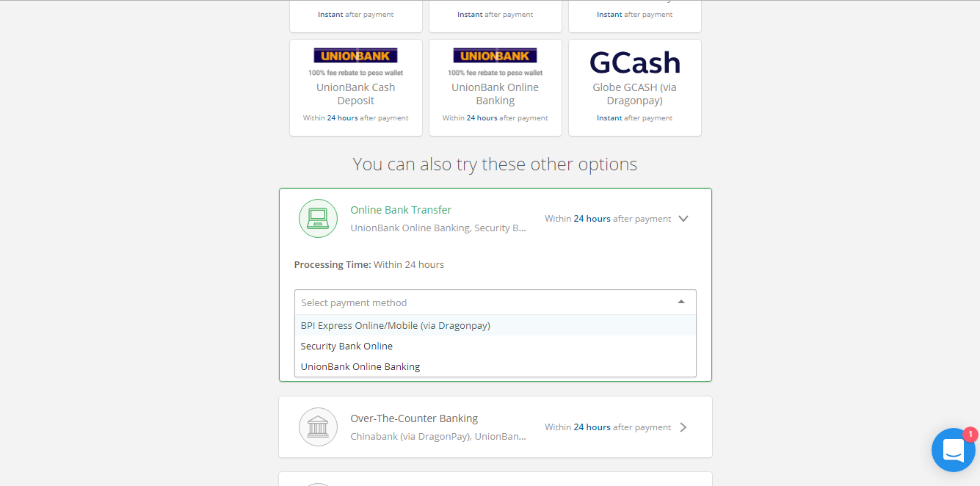Click UnionBank logo on Online Banking card
Screen dimensions: 980x486
pyautogui.click(x=495, y=55)
